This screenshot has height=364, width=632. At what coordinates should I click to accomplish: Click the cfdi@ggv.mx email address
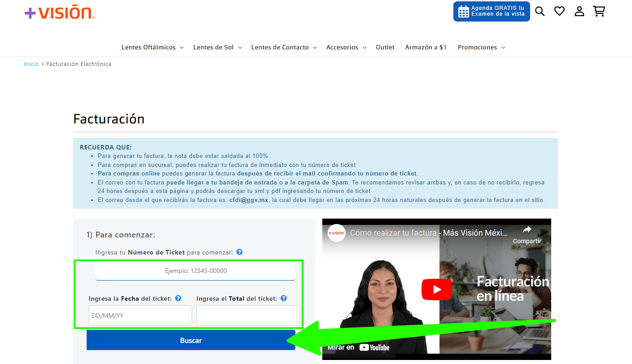249,200
